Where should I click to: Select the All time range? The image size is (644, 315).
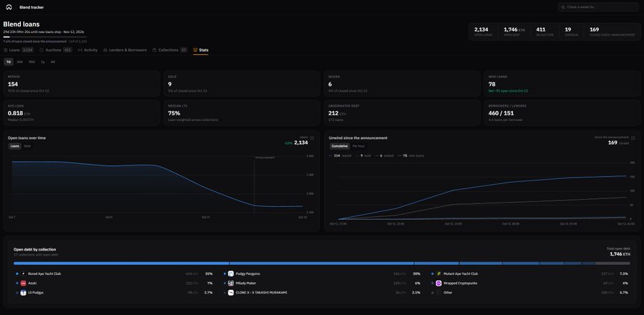[x=52, y=62]
